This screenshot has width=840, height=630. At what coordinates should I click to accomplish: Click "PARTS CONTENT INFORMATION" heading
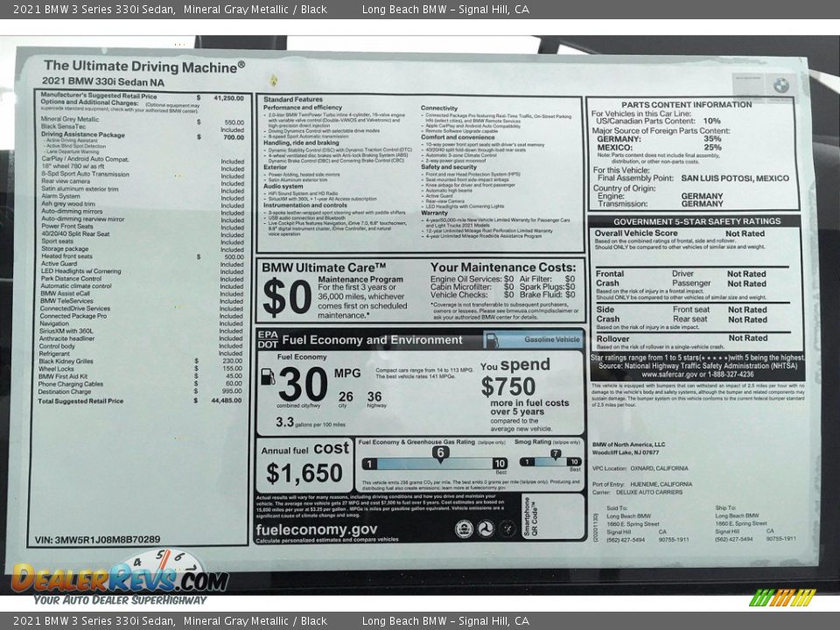point(687,105)
